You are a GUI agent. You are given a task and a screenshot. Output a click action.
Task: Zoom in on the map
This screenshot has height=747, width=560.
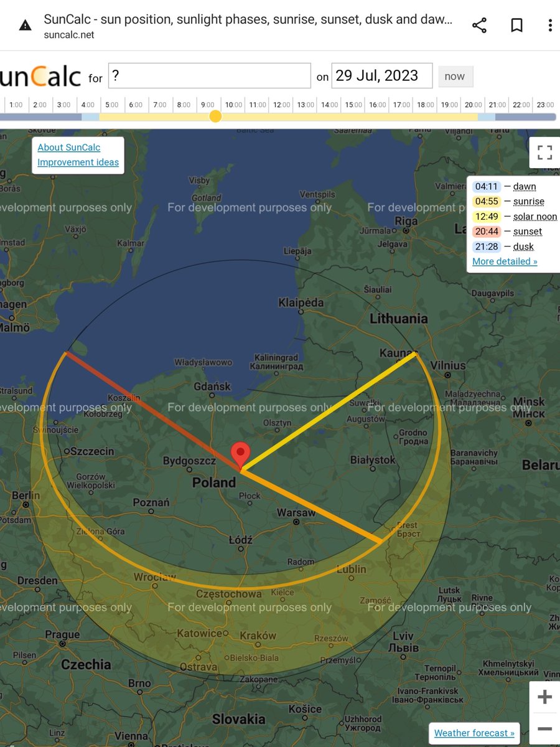coord(544,697)
